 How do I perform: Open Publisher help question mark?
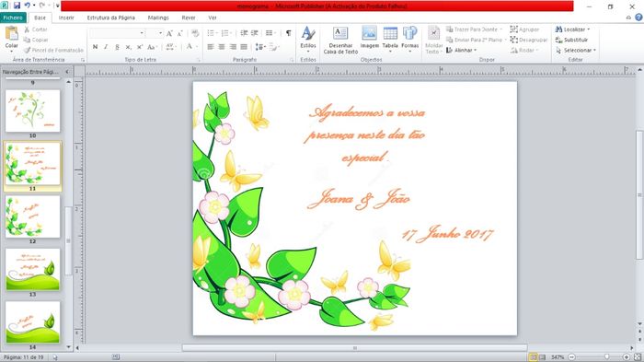point(638,18)
